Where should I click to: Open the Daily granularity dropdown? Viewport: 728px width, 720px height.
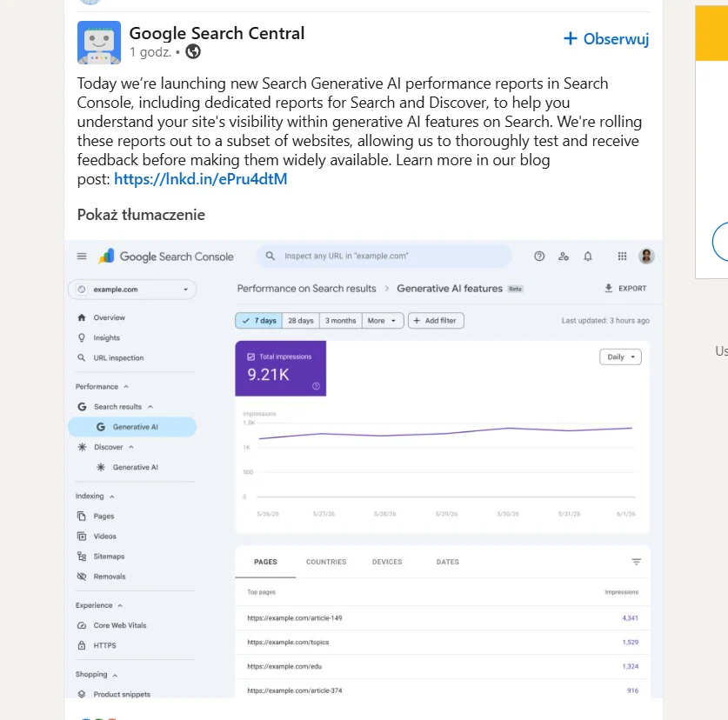coord(620,357)
